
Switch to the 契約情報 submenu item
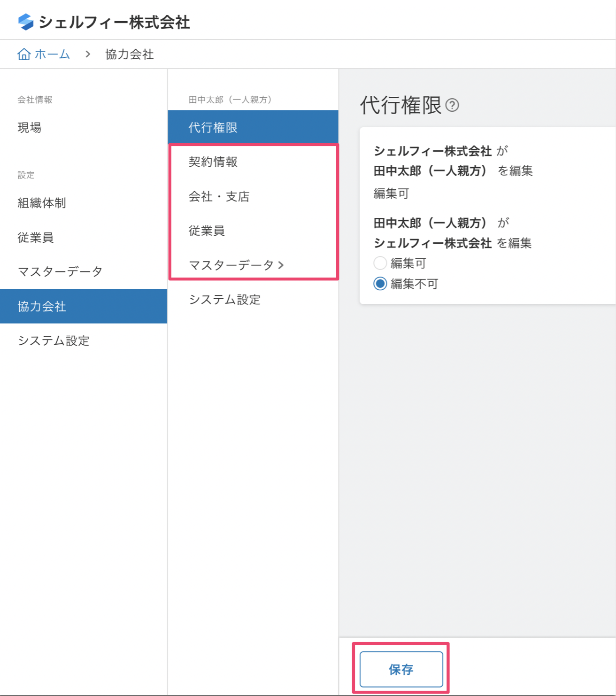[213, 162]
